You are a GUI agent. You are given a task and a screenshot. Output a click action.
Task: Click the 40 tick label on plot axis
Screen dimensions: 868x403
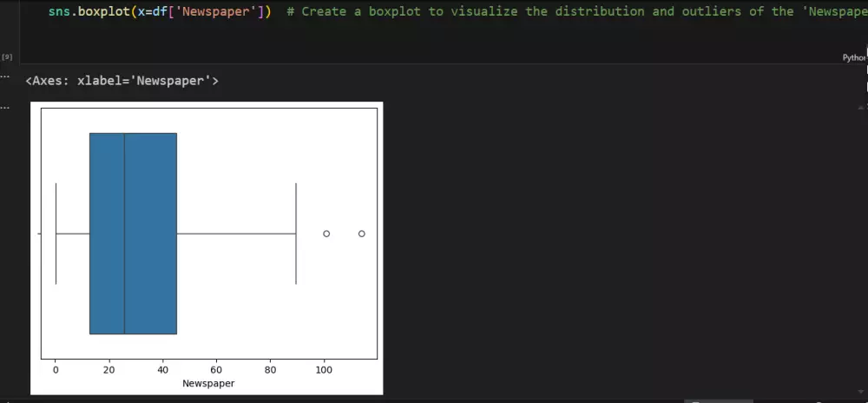pyautogui.click(x=163, y=370)
